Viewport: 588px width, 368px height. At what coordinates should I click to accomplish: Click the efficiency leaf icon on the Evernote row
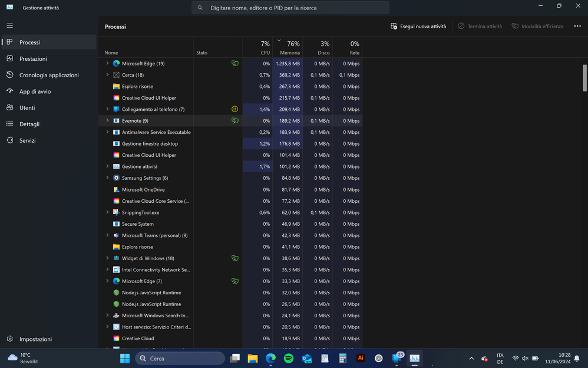[234, 120]
